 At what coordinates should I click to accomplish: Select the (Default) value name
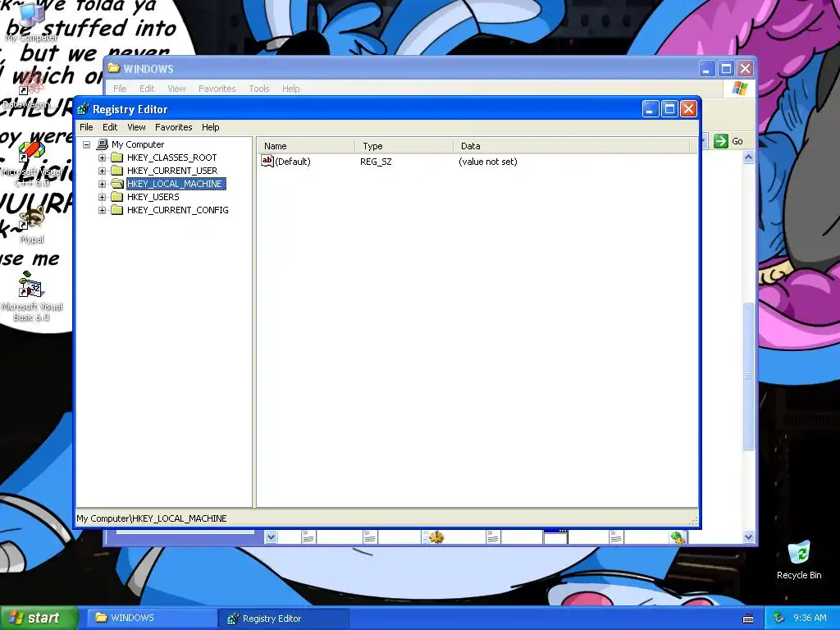coord(293,162)
